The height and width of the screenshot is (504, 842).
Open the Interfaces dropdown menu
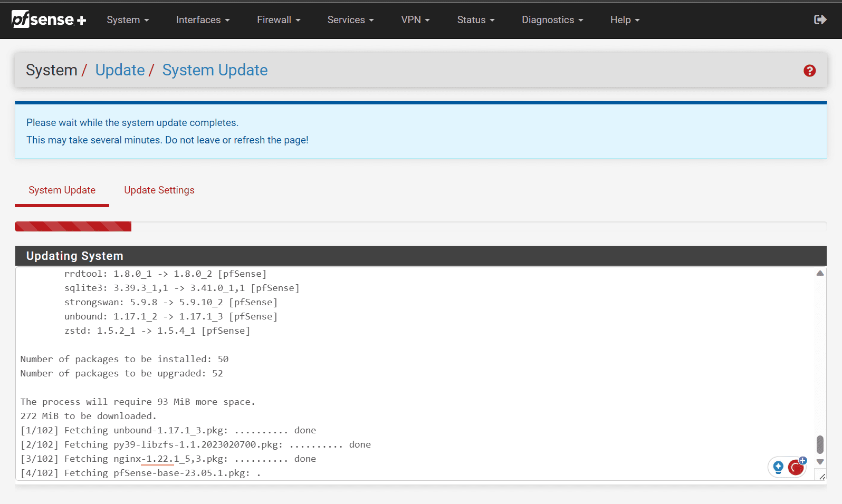tap(203, 20)
